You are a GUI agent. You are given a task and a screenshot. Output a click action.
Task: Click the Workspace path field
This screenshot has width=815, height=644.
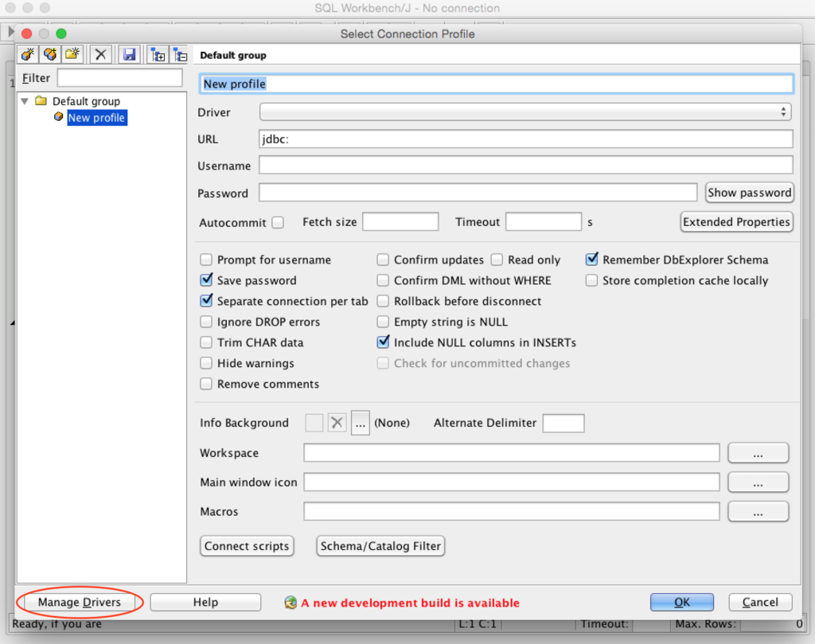512,453
